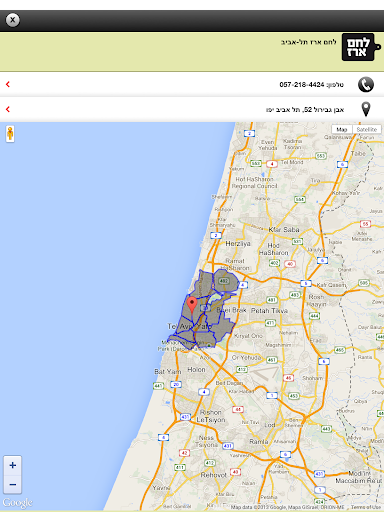Close the view with the X button

click(13, 20)
